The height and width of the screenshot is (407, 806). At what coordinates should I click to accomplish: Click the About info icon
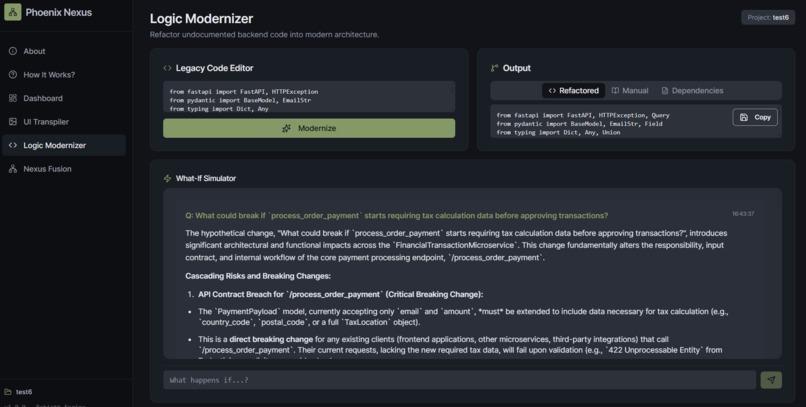(x=13, y=51)
